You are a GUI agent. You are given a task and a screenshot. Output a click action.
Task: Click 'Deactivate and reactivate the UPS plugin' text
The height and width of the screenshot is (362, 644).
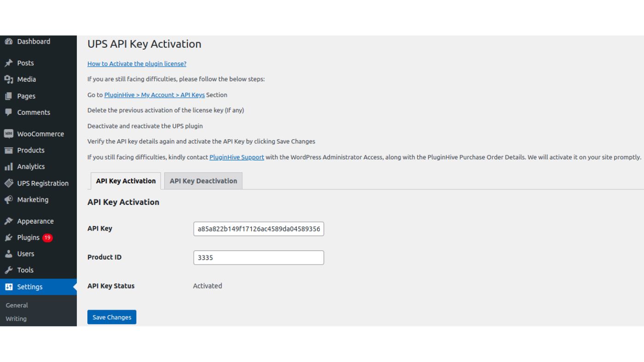[x=145, y=126]
